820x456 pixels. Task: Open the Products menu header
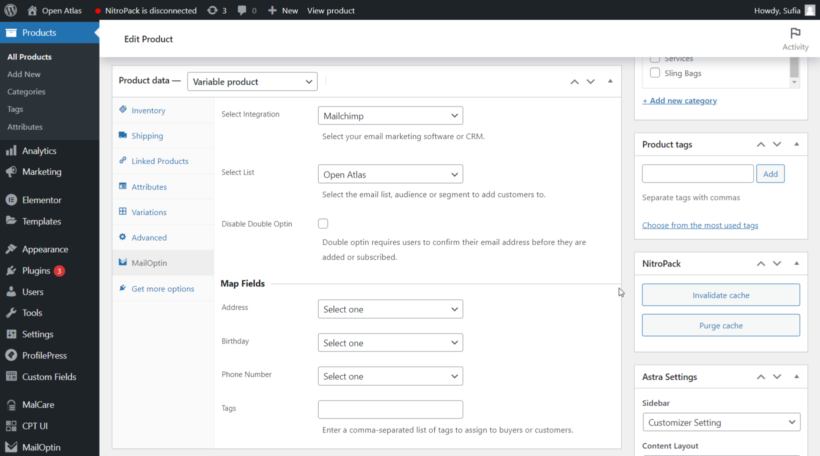coord(49,32)
